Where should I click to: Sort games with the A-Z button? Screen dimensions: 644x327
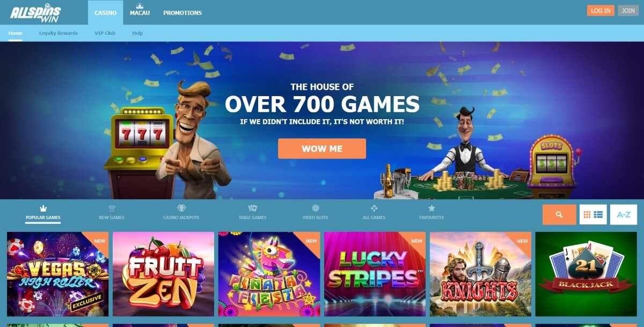pyautogui.click(x=624, y=214)
